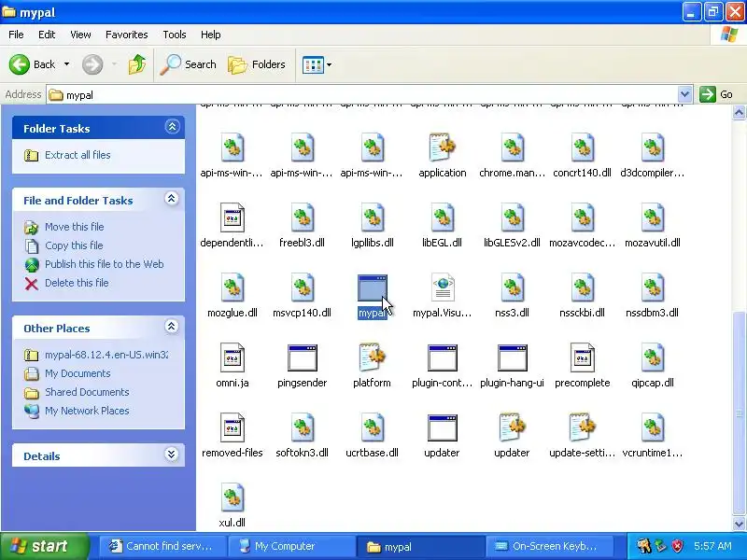Viewport: 747px width, 560px height.
Task: Select the mozavutil.dll file icon
Action: [652, 217]
